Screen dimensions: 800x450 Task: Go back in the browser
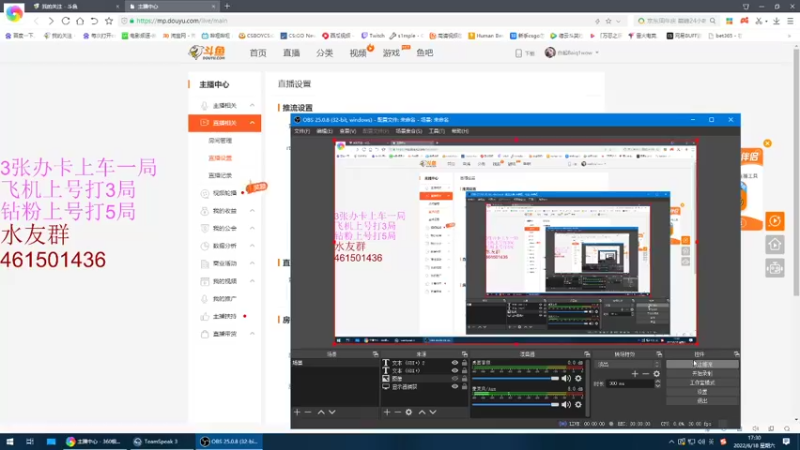(x=36, y=21)
